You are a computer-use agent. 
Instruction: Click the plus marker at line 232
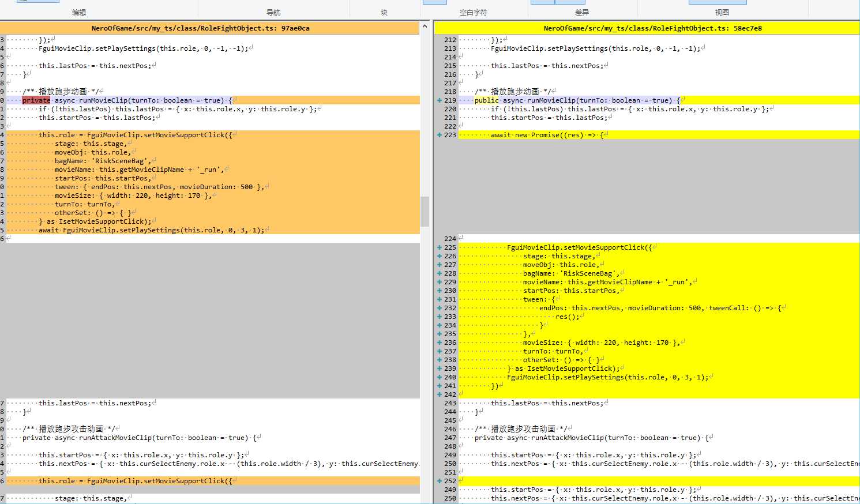click(440, 308)
